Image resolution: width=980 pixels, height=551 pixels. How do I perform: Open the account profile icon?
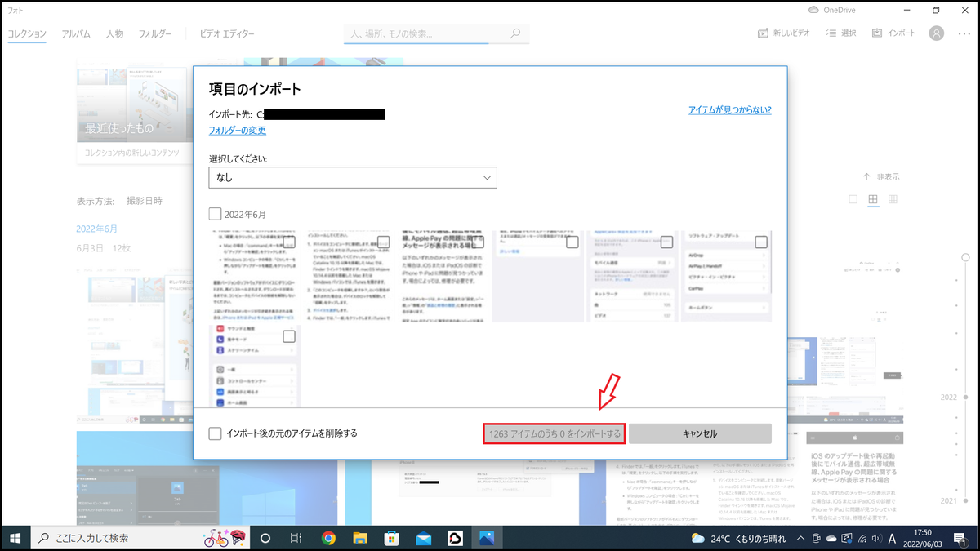point(937,33)
